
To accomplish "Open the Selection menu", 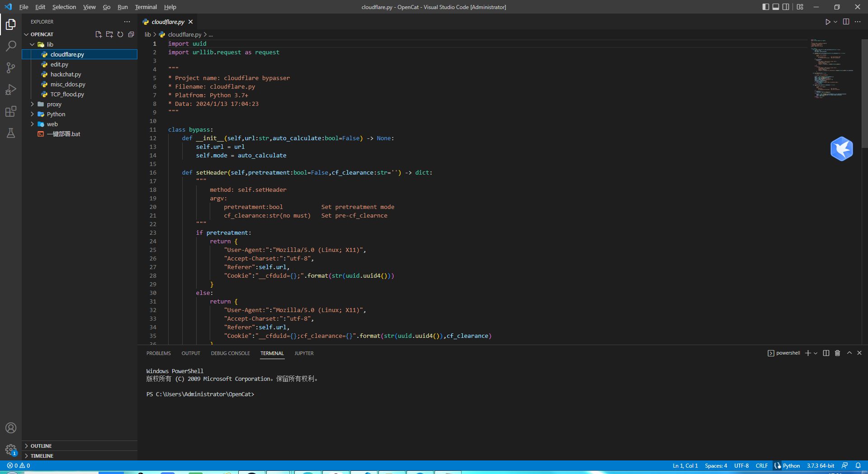I will tap(64, 7).
